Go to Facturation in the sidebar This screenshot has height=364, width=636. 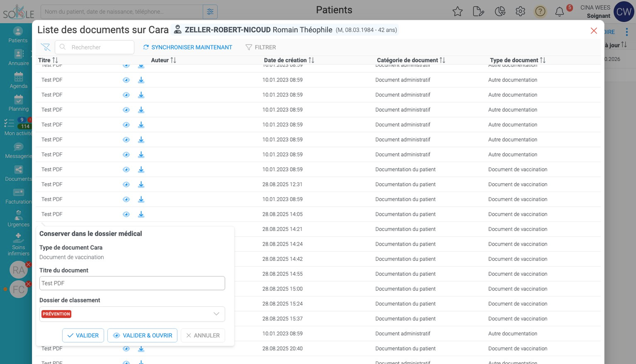18,196
